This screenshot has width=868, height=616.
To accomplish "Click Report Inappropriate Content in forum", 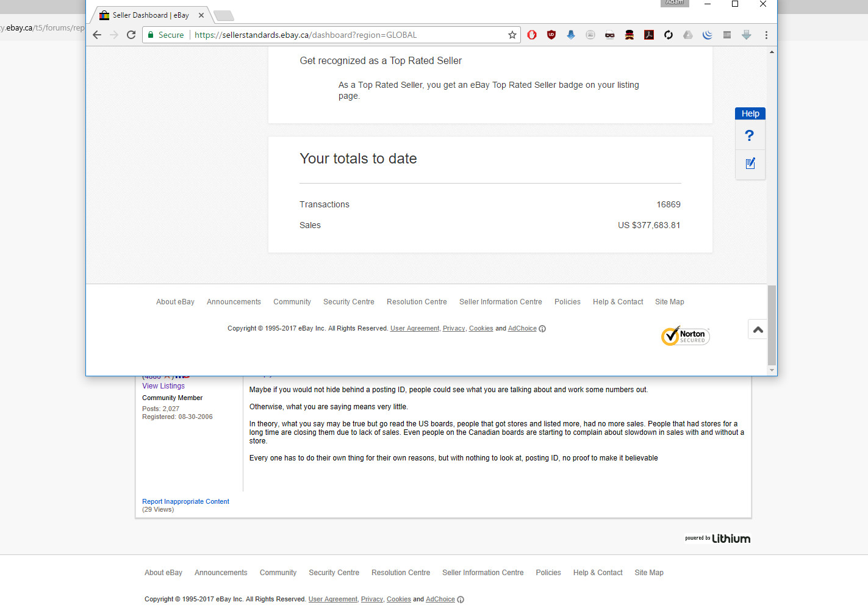I will 185,502.
